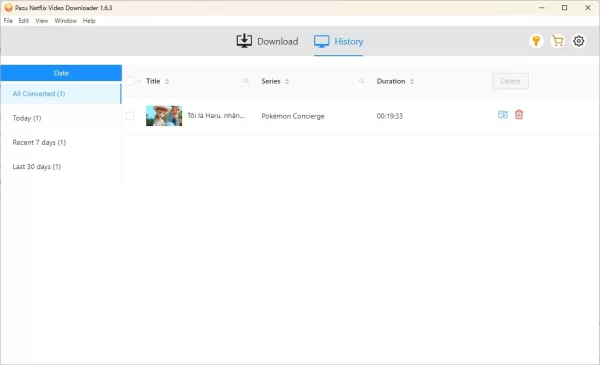The height and width of the screenshot is (365, 600).
Task: Close the Pazu Netflix Video Downloader window
Action: click(x=588, y=8)
